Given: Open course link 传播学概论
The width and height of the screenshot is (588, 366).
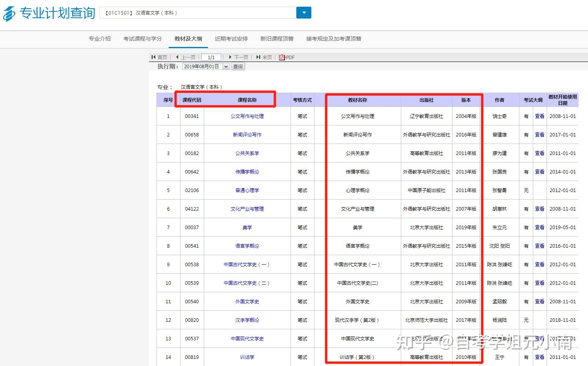Looking at the screenshot, I should point(247,172).
